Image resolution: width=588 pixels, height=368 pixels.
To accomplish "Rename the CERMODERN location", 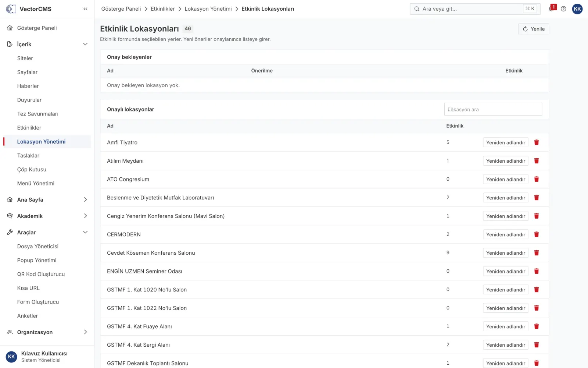I will pos(505,234).
